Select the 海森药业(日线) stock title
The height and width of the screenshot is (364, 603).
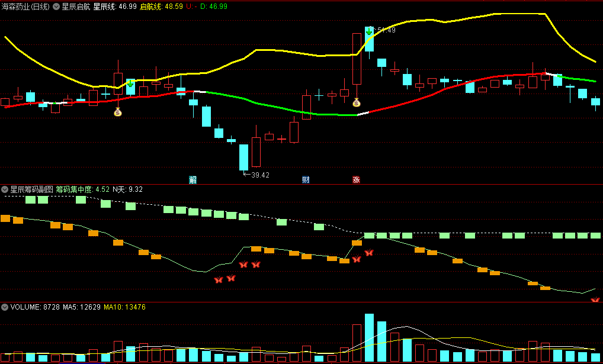click(x=26, y=7)
